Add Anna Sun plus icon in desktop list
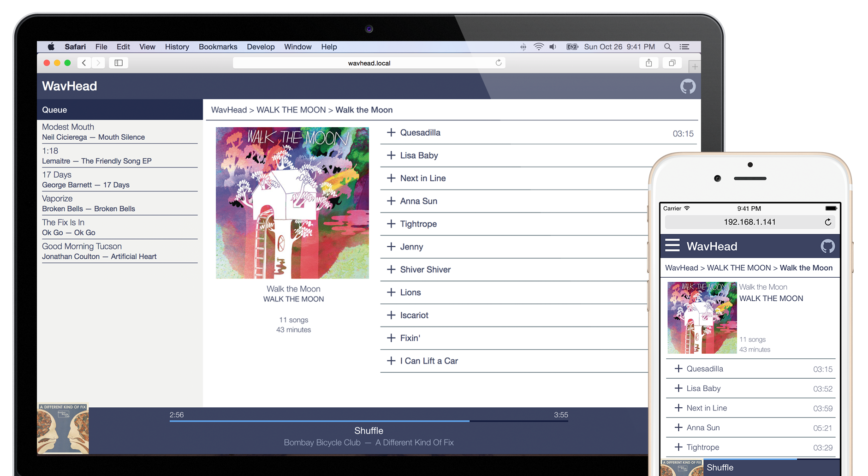Screen dimensions: 868x476 tap(391, 201)
